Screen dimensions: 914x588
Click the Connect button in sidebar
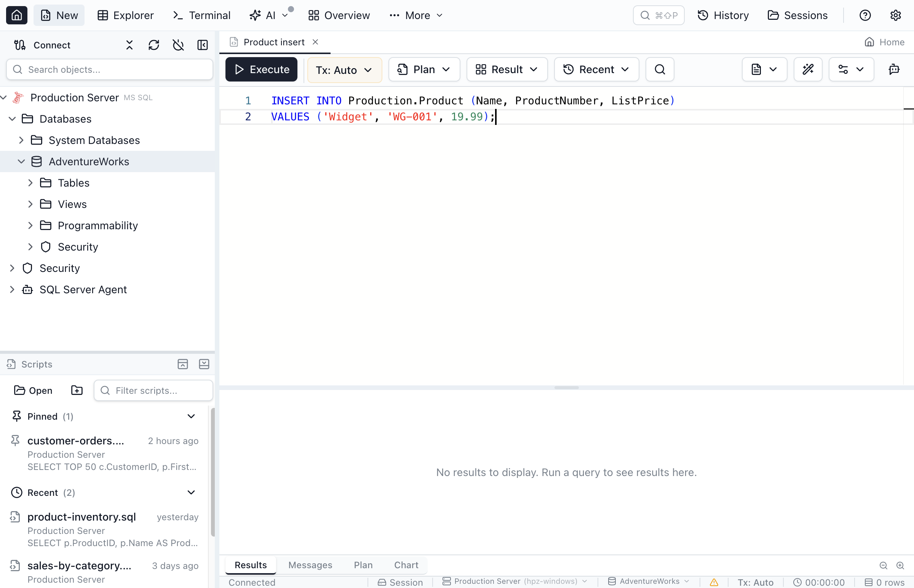click(x=42, y=45)
